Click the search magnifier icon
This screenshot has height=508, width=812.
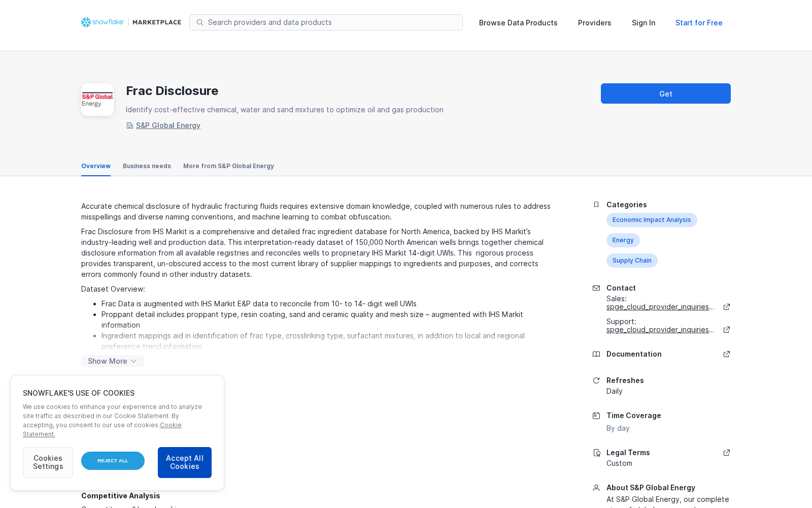[x=200, y=22]
